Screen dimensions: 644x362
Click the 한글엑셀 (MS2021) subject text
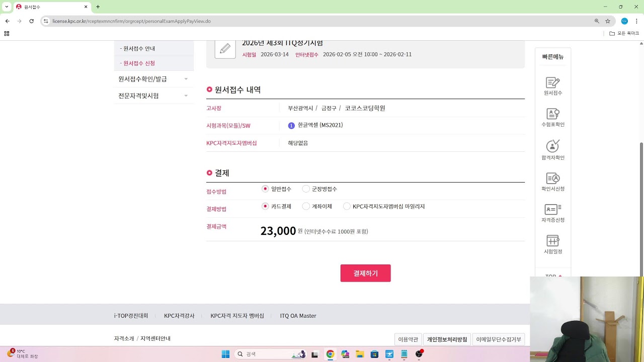pos(320,125)
